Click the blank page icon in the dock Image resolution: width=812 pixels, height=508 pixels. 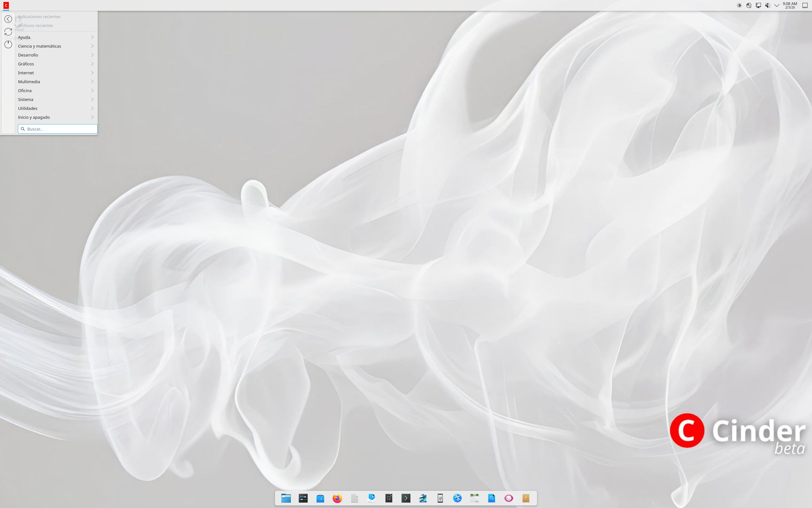354,498
